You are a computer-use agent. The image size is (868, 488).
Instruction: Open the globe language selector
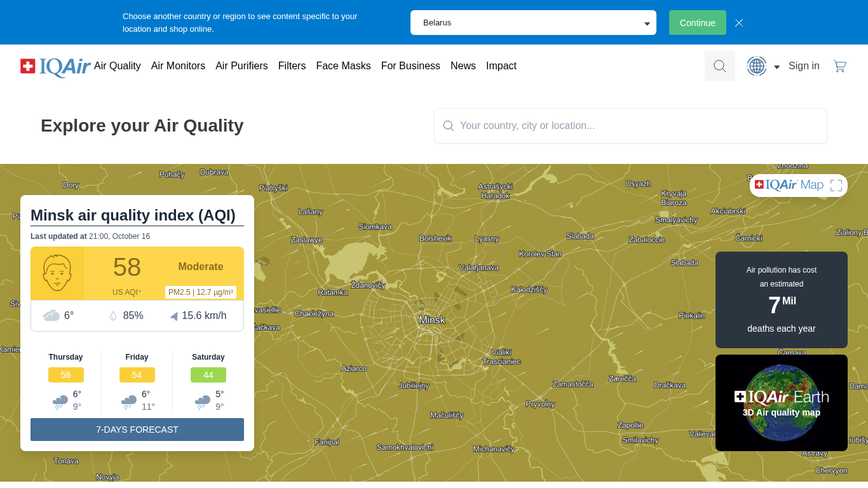(x=757, y=66)
